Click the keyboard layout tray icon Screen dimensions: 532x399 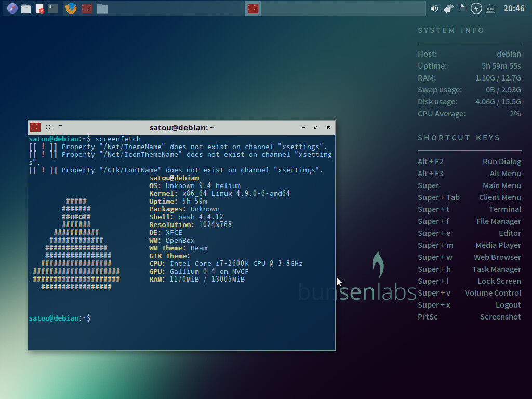click(x=490, y=9)
